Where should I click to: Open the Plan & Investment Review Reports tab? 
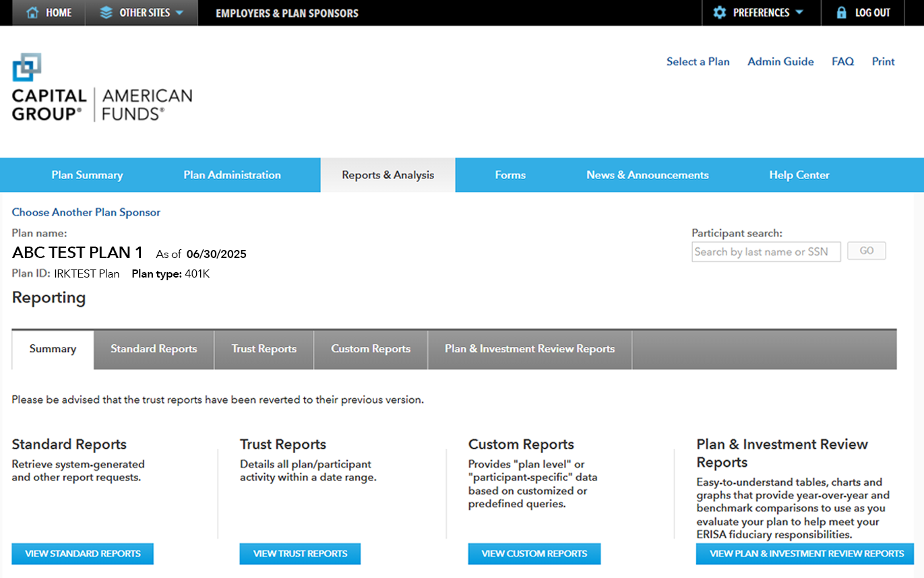pos(530,349)
